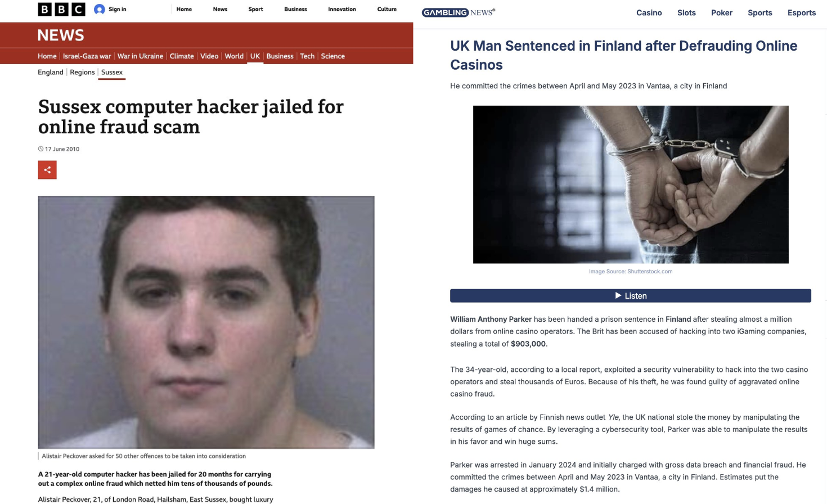Click the clock icon beside 17 June 2010

coord(41,149)
